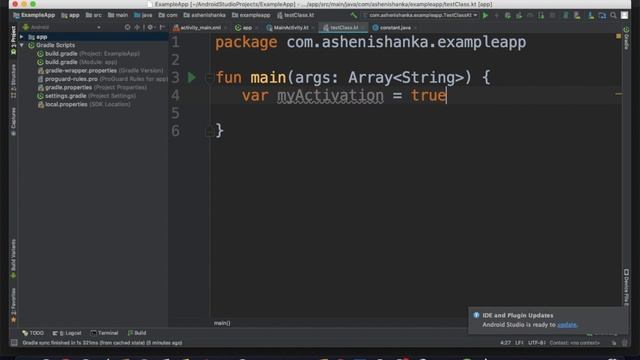Open local.properties file
Screen dimensions: 640x360
(x=84, y=104)
